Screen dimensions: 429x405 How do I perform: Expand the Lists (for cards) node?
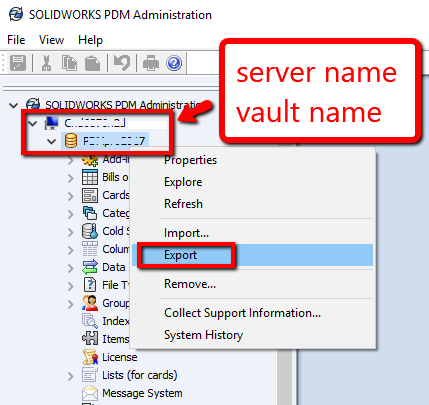pyautogui.click(x=70, y=376)
